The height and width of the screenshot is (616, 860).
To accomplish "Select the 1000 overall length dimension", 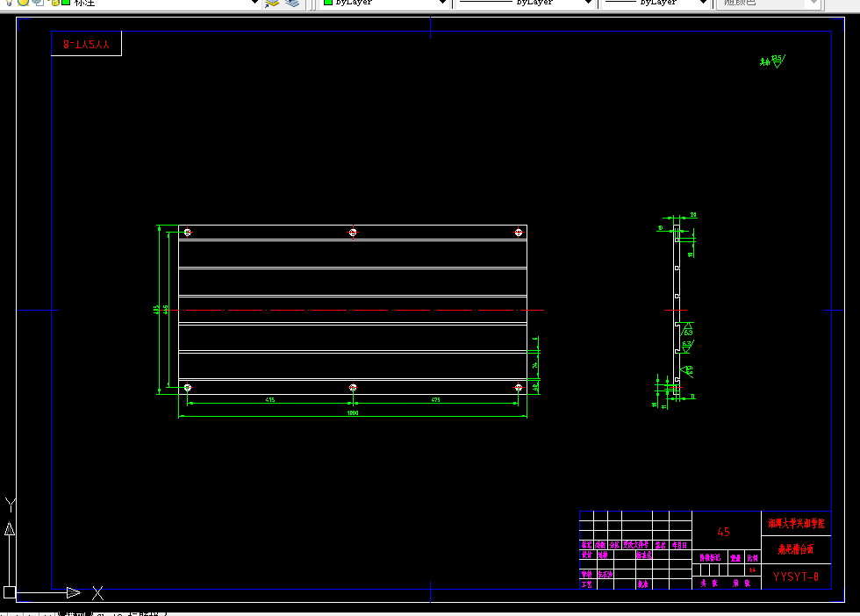I will click(353, 413).
